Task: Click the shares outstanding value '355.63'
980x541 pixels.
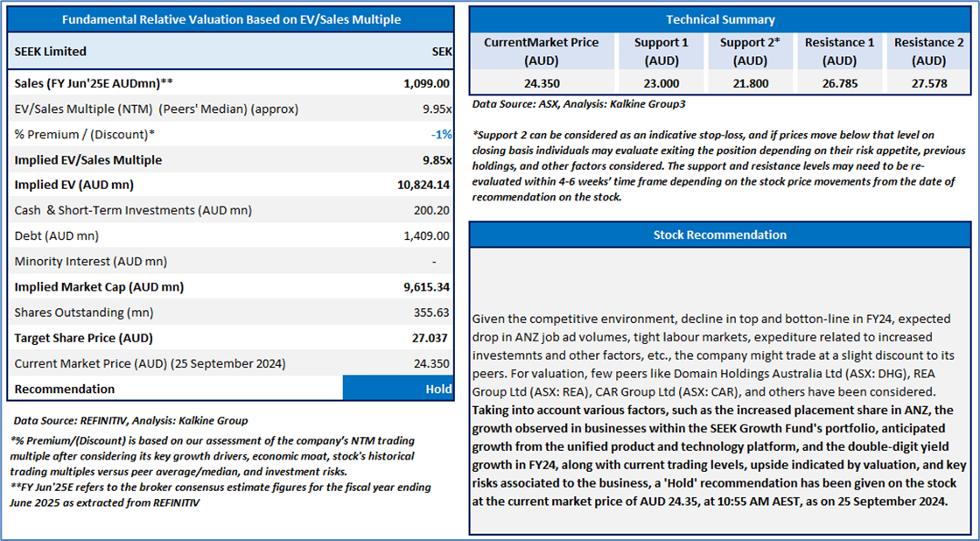Action: 432,313
